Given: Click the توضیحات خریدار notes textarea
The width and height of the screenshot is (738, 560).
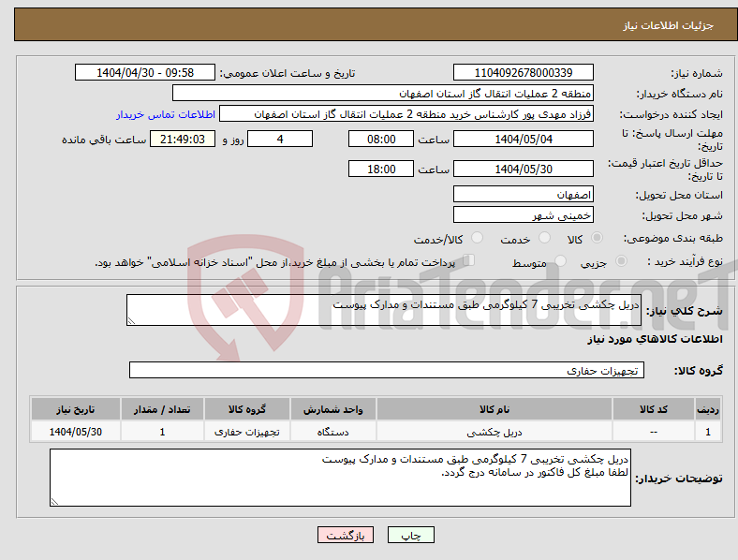Looking at the screenshot, I should tap(340, 478).
